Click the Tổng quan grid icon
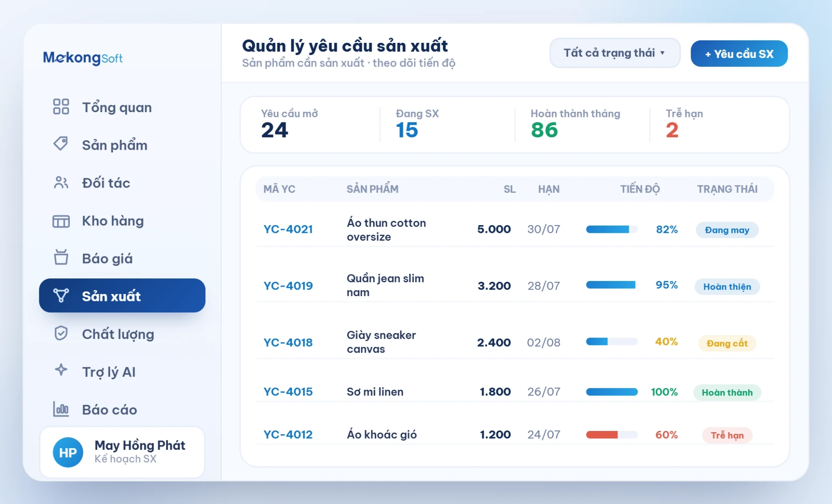 coord(61,107)
